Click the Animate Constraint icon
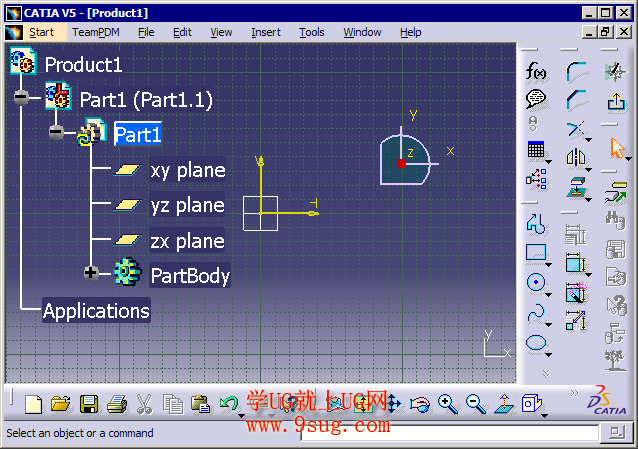This screenshot has width=638, height=449. pos(575,321)
